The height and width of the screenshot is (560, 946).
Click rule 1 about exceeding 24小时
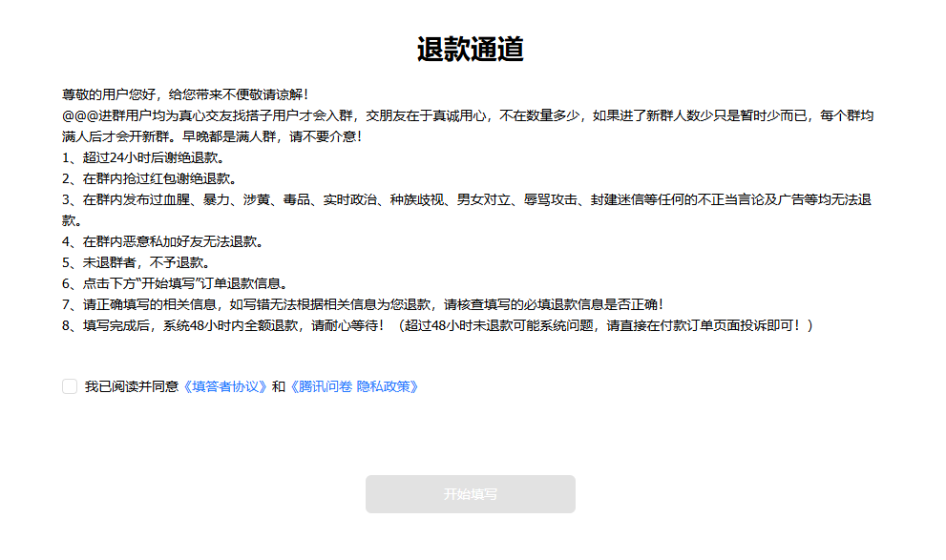coord(142,157)
